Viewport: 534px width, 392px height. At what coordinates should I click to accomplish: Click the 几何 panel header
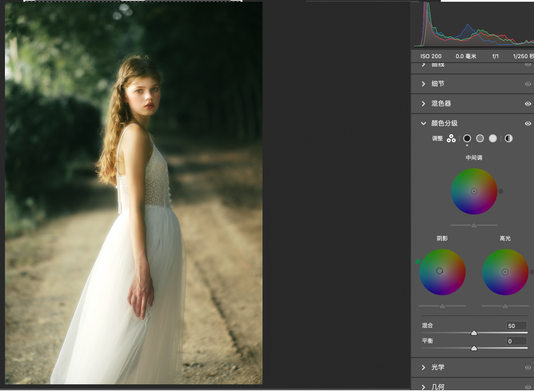438,387
